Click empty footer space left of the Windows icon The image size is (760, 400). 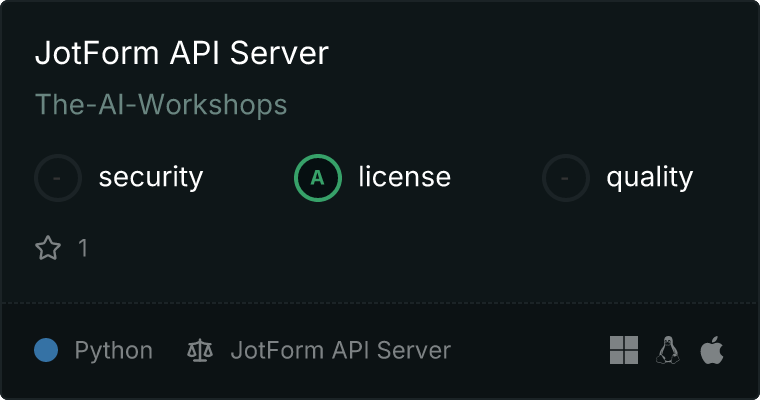pyautogui.click(x=530, y=351)
